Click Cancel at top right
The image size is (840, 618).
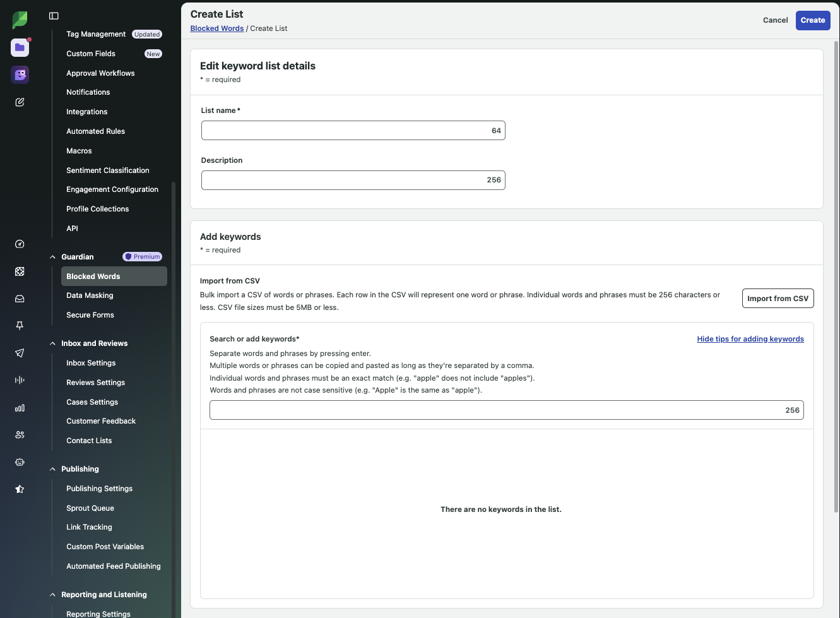coord(776,20)
